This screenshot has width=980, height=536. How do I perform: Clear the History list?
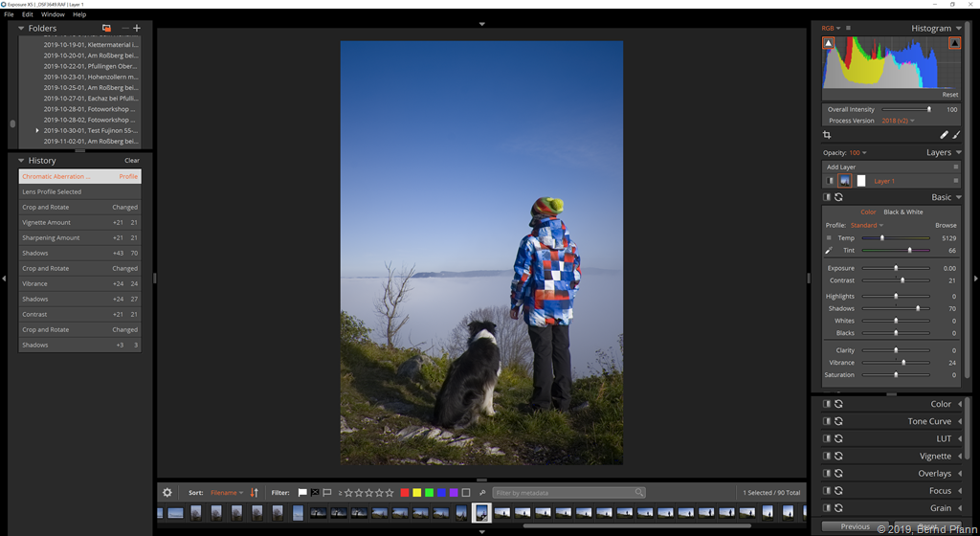[132, 161]
